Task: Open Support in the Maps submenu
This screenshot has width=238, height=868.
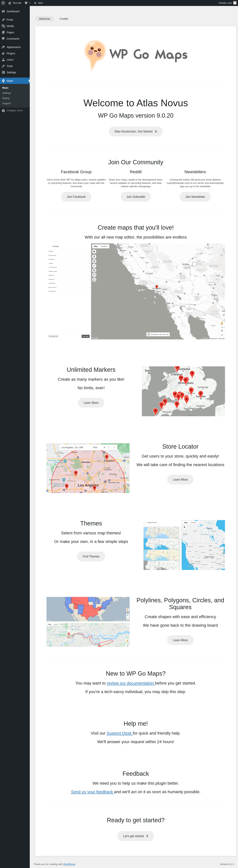Action: point(6,103)
